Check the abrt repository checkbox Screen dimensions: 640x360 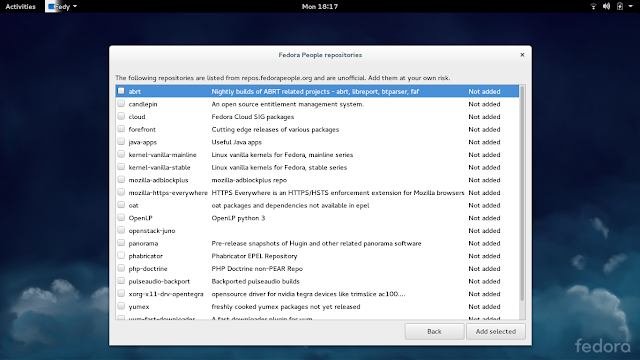click(121, 91)
